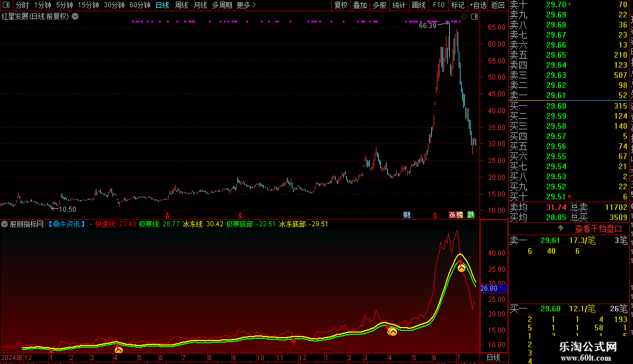Click the 买一 29.60 order row

click(x=569, y=106)
